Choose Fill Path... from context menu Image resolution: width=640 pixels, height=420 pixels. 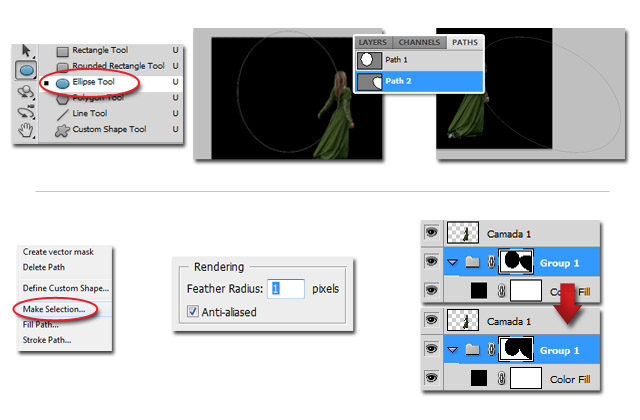click(40, 325)
